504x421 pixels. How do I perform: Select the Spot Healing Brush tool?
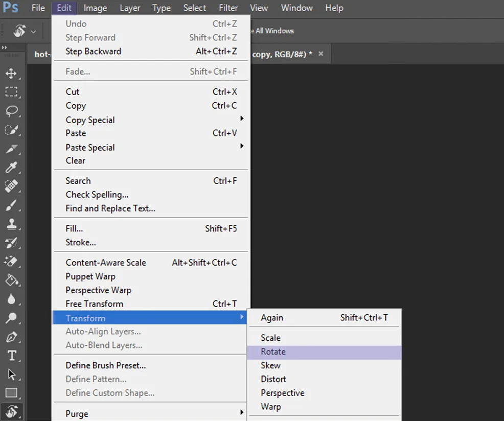coord(11,186)
